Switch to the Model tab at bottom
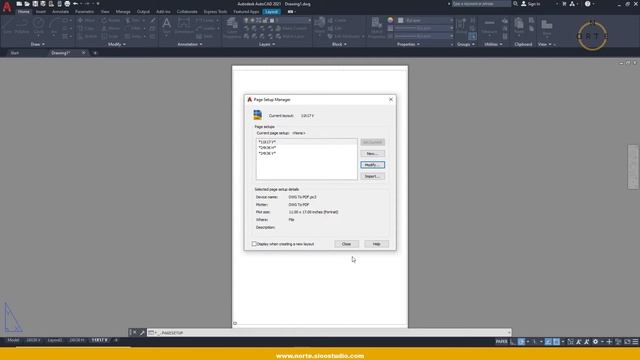640x360 pixels. [x=13, y=340]
